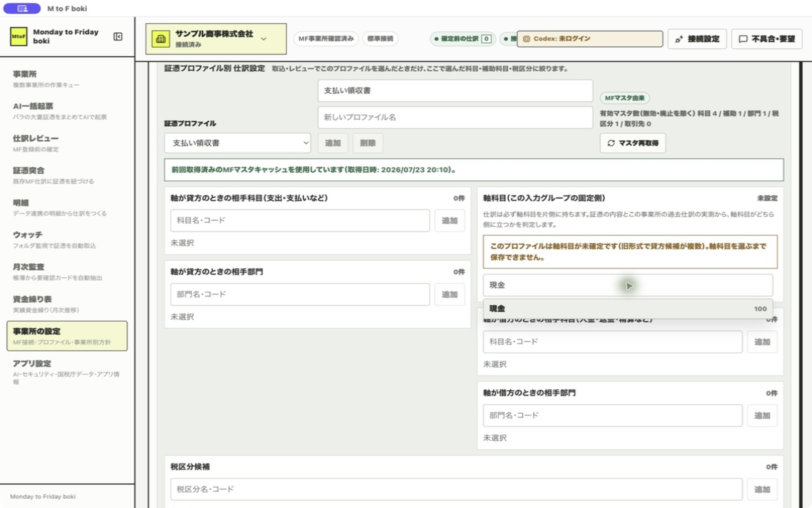The height and width of the screenshot is (508, 812).
Task: Click the マスタ再取得 refresh icon
Action: click(x=611, y=143)
